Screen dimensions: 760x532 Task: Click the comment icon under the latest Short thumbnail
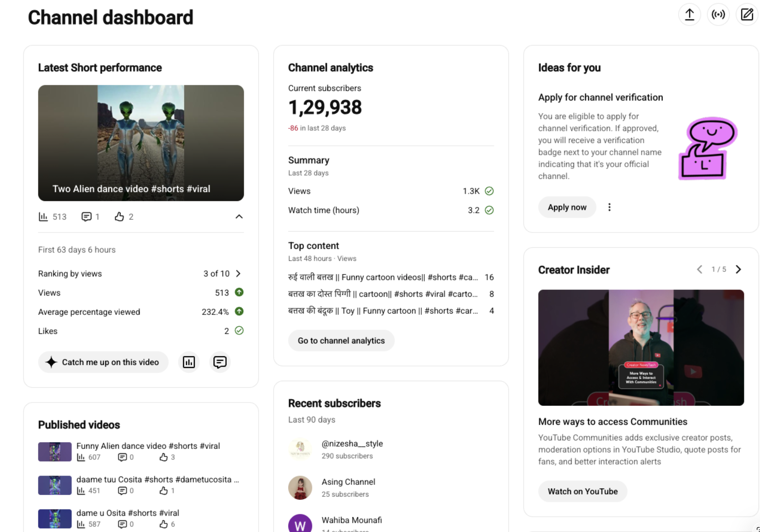[86, 217]
